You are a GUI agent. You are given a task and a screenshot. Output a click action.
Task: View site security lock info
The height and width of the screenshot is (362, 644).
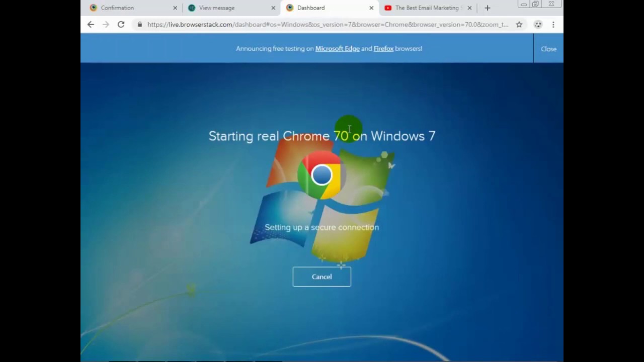[139, 24]
